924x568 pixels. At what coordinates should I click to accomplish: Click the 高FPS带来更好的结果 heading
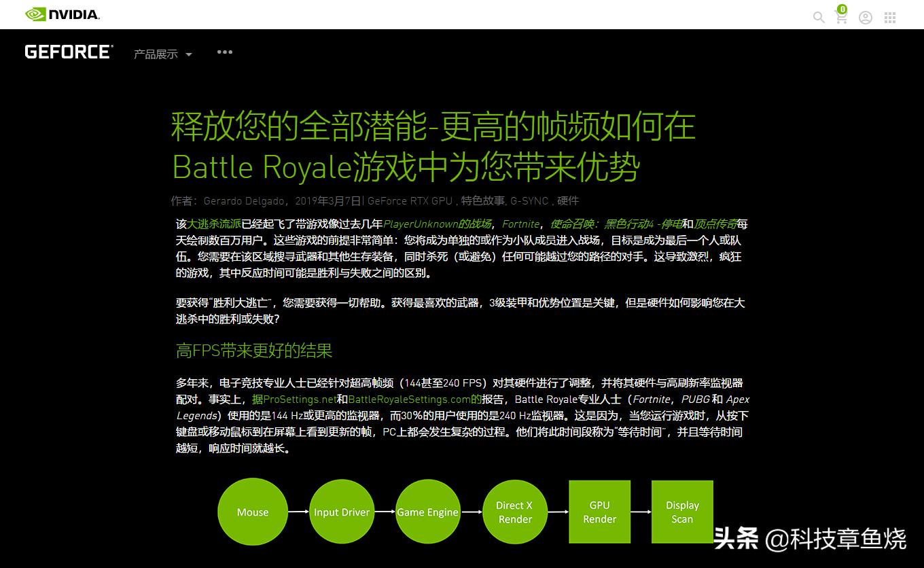(254, 351)
